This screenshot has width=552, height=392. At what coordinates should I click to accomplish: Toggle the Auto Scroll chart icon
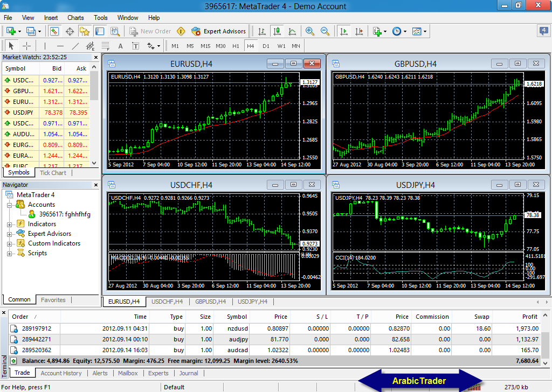click(343, 31)
